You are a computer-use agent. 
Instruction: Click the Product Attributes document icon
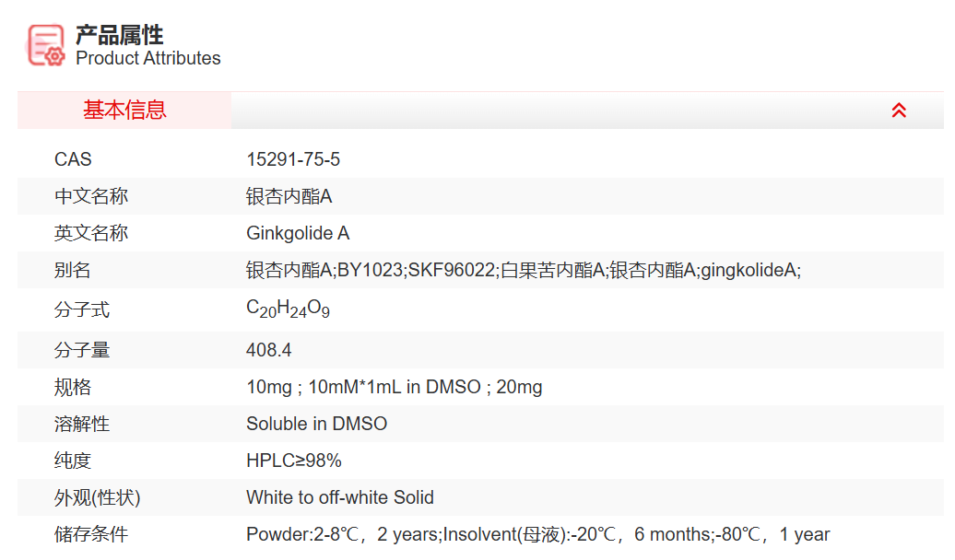pyautogui.click(x=46, y=45)
